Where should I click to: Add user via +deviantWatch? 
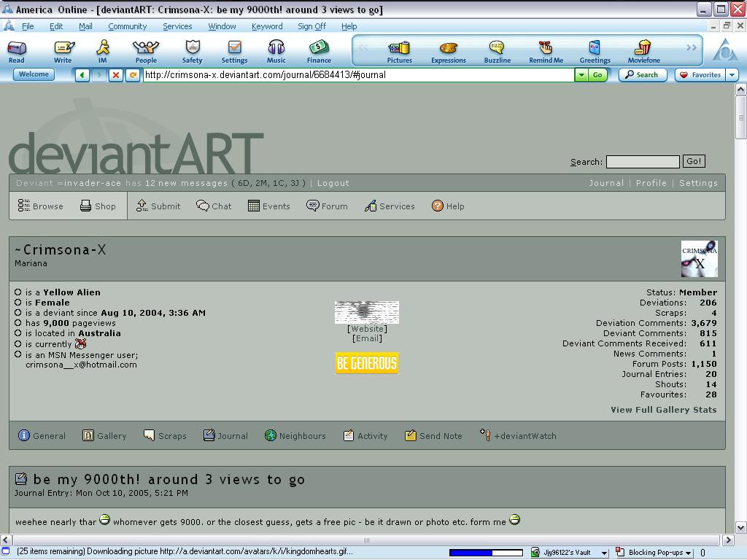coord(518,435)
